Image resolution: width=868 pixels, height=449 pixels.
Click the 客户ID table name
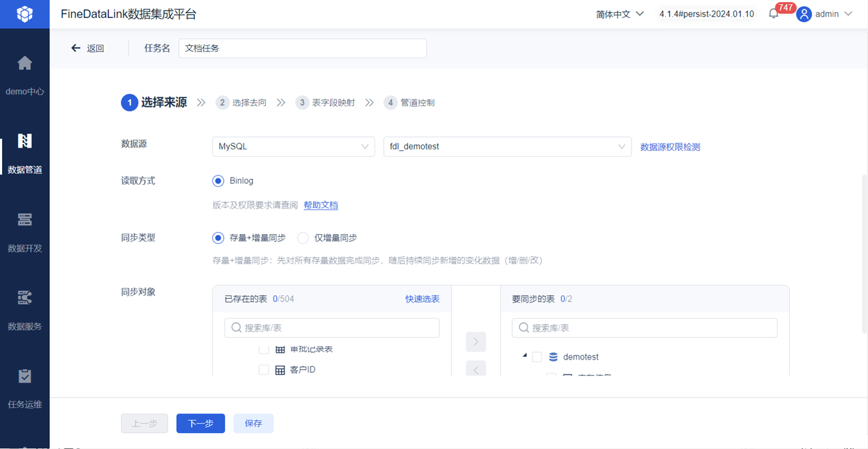pos(302,370)
